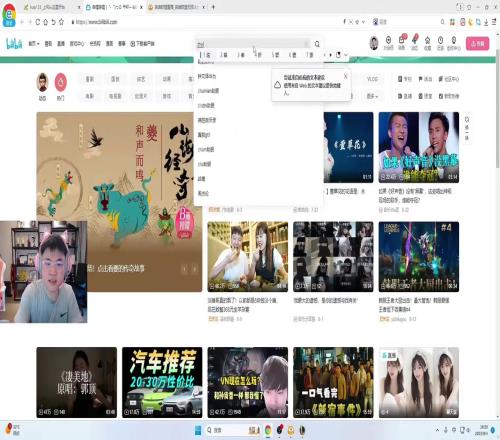The image size is (500, 440).
Task: Open the 专栏 link on the right
Action: point(405,79)
